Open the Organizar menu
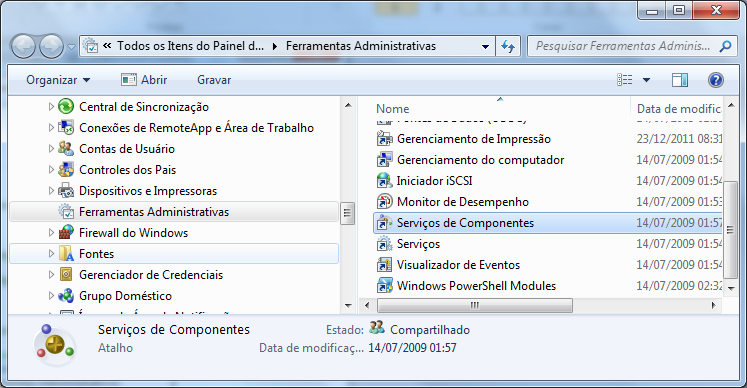Viewport: 747px width, 388px height. click(58, 80)
